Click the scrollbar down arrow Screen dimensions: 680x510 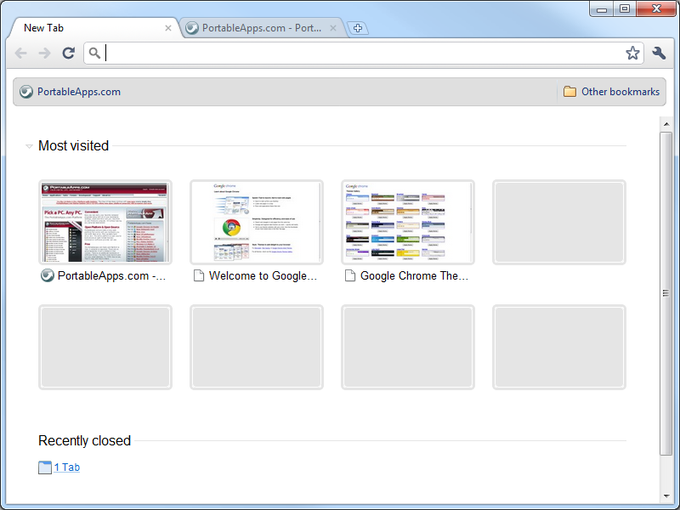tap(666, 494)
